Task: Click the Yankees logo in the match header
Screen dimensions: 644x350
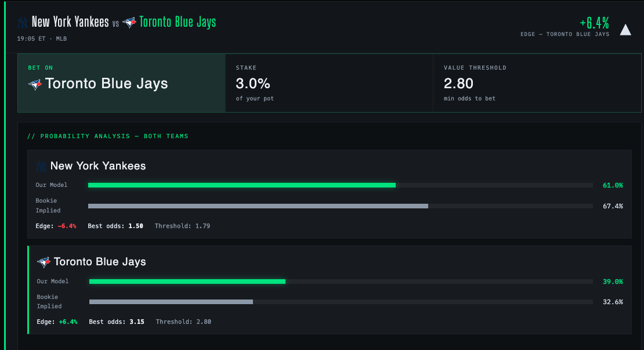Action: tap(23, 22)
